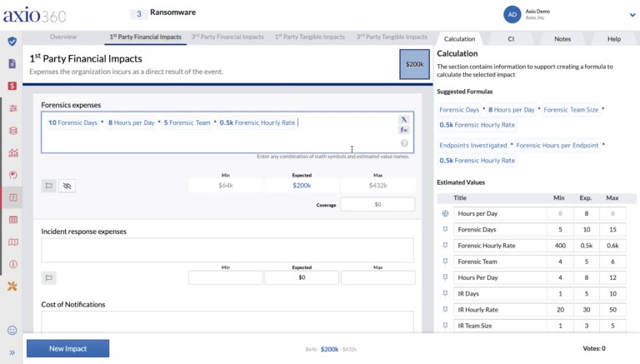Open the orange tools icon in the sidebar

pyautogui.click(x=12, y=286)
